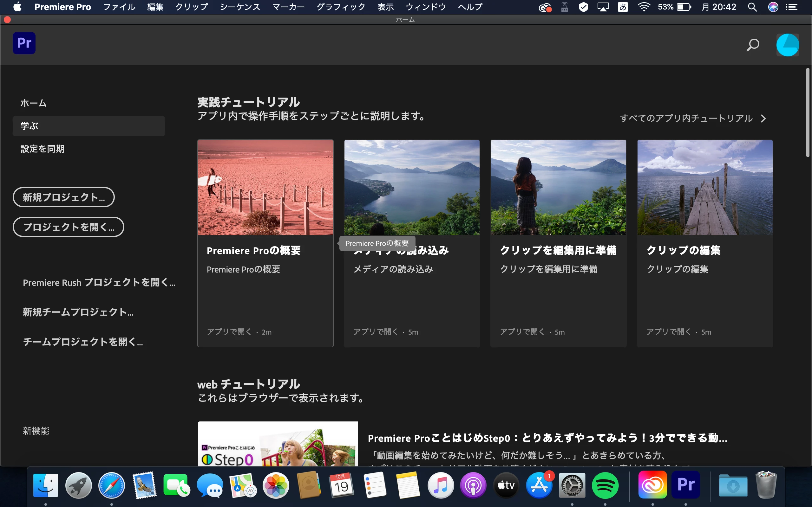Open the user profile avatar
812x507 pixels.
(787, 45)
